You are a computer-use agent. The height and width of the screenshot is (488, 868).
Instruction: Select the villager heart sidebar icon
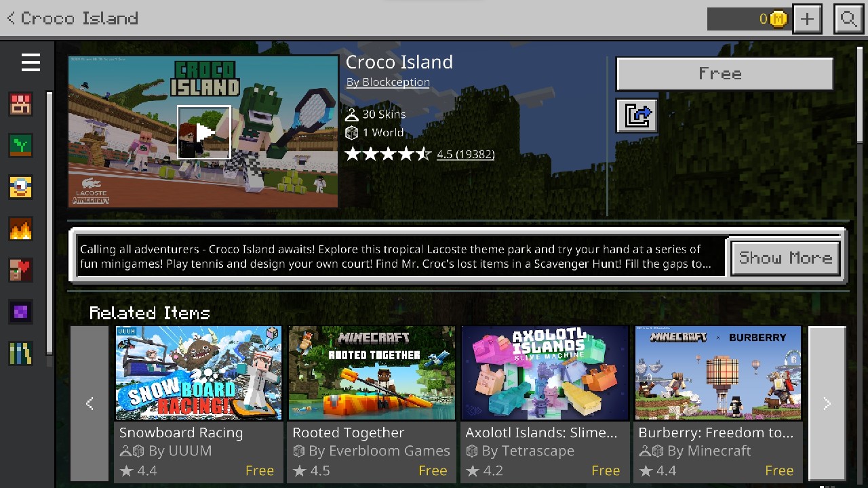point(21,270)
